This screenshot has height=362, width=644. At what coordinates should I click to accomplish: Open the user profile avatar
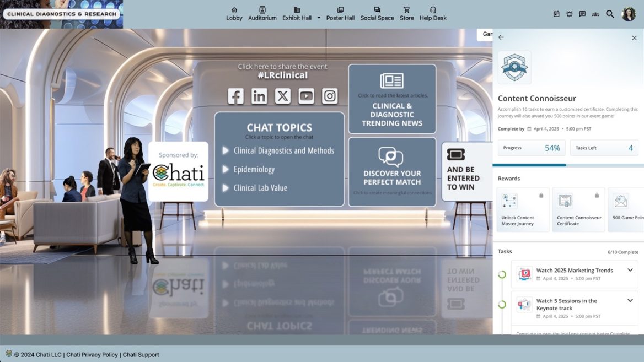coord(629,14)
